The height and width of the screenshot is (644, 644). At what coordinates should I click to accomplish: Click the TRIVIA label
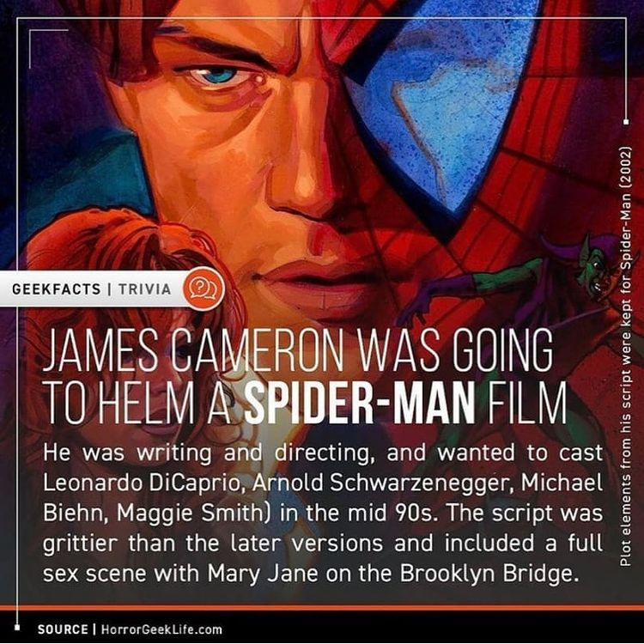[x=145, y=289]
